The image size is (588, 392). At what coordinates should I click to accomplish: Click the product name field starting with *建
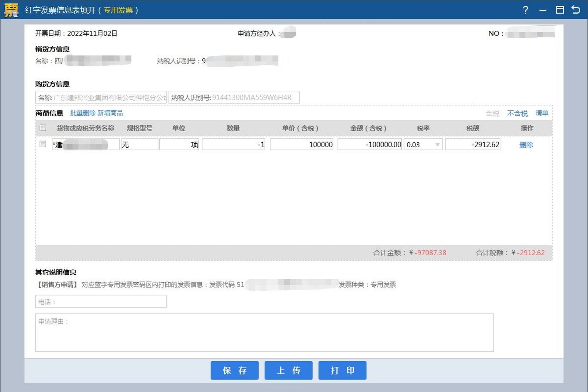(x=86, y=145)
